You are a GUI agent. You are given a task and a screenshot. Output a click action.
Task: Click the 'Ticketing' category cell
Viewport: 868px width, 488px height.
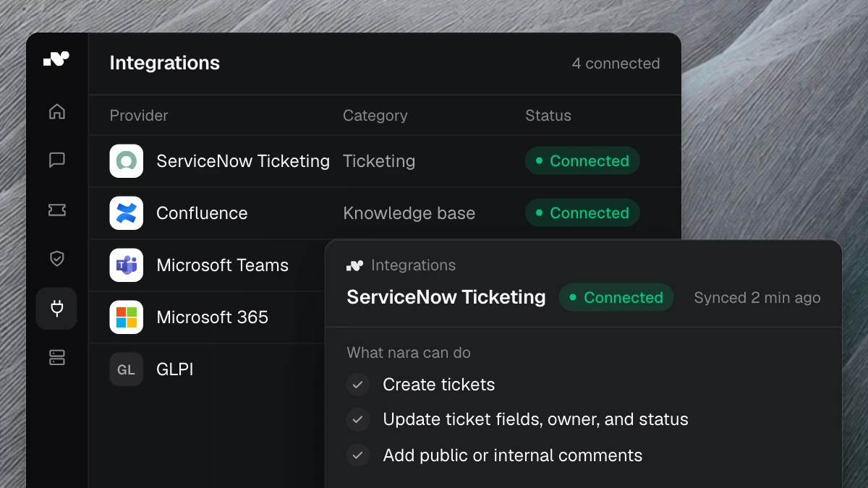click(x=379, y=161)
